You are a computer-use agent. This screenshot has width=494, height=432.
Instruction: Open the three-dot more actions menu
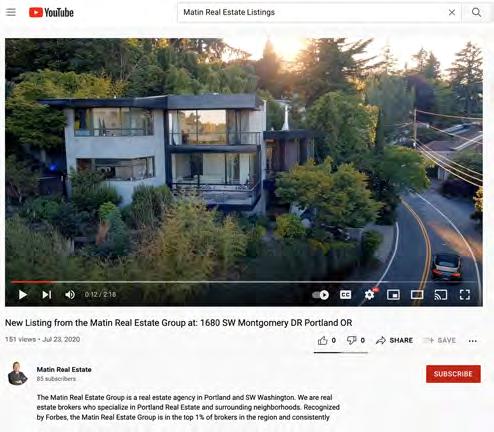pos(472,341)
